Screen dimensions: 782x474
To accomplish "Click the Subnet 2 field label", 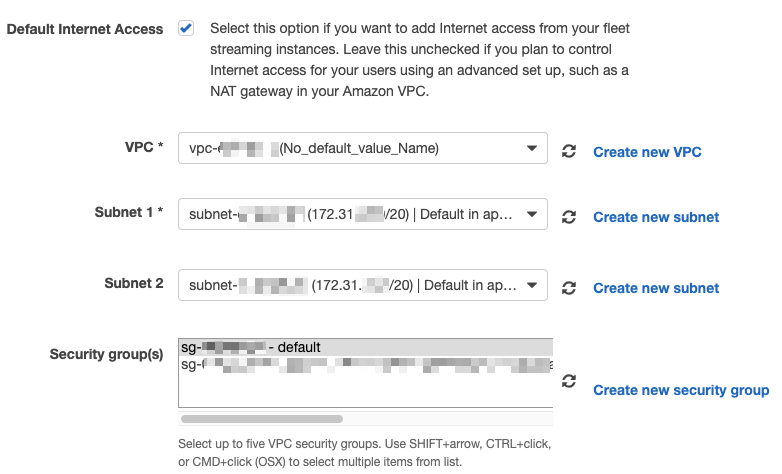I will [134, 284].
